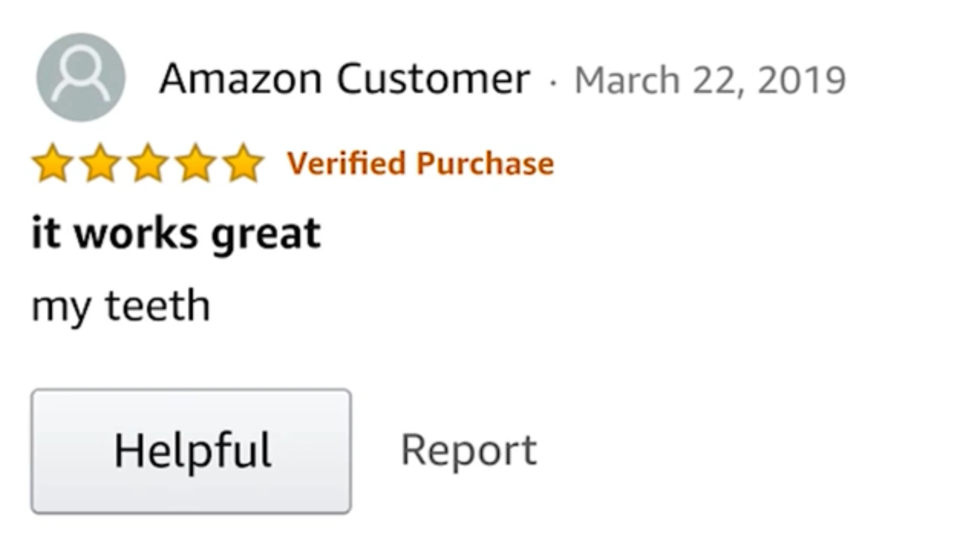
Task: Click the year 2019 in the date
Action: 802,80
